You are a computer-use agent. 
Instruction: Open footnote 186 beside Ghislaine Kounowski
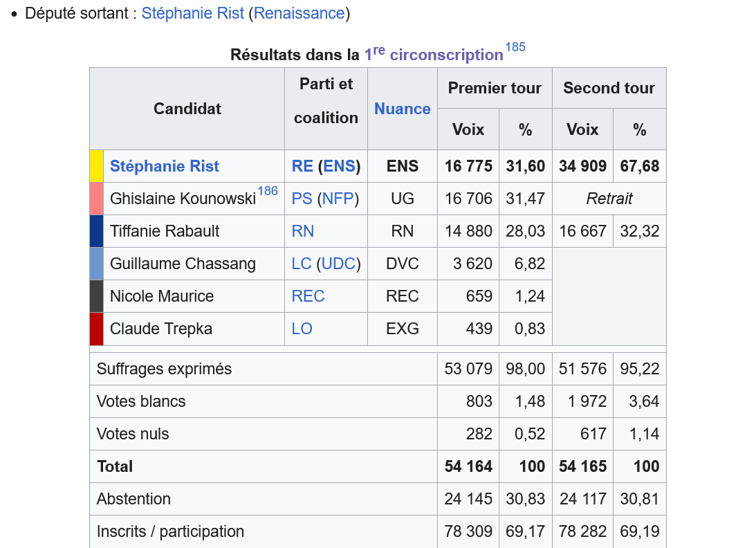(268, 190)
